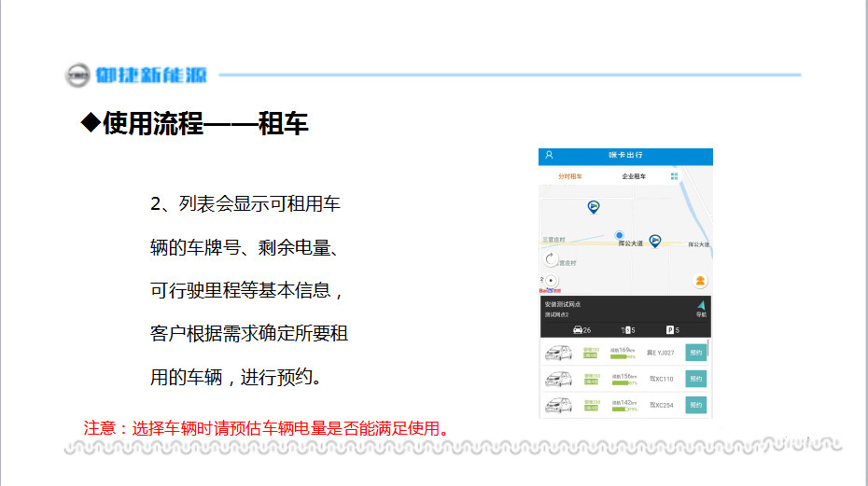This screenshot has height=486, width=868.
Task: Click plate number XC110 text
Action: point(661,379)
